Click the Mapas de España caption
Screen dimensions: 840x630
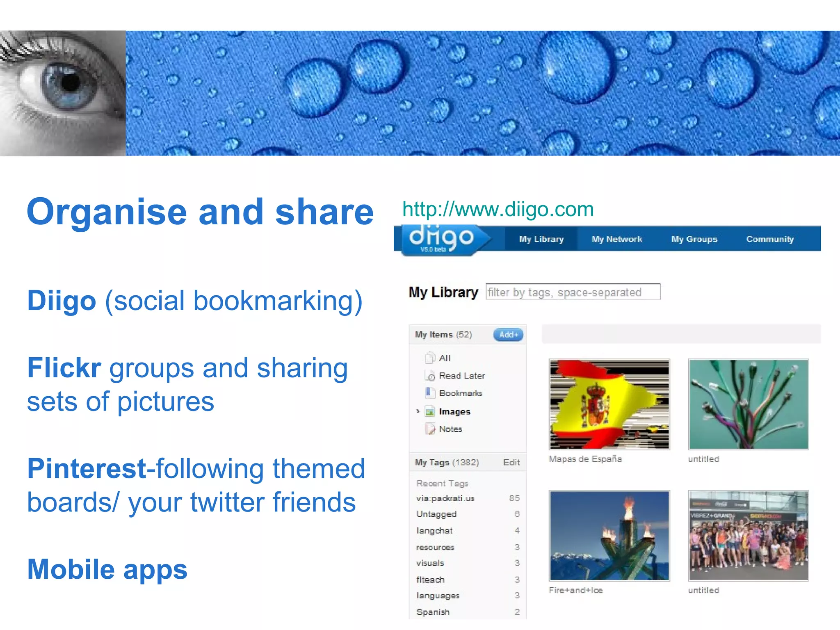(585, 459)
